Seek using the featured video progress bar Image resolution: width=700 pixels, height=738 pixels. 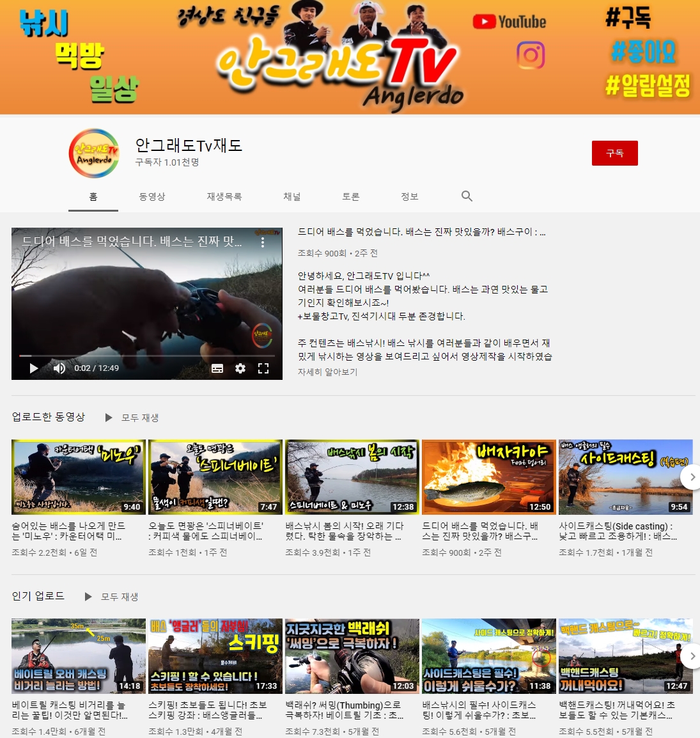[147, 355]
